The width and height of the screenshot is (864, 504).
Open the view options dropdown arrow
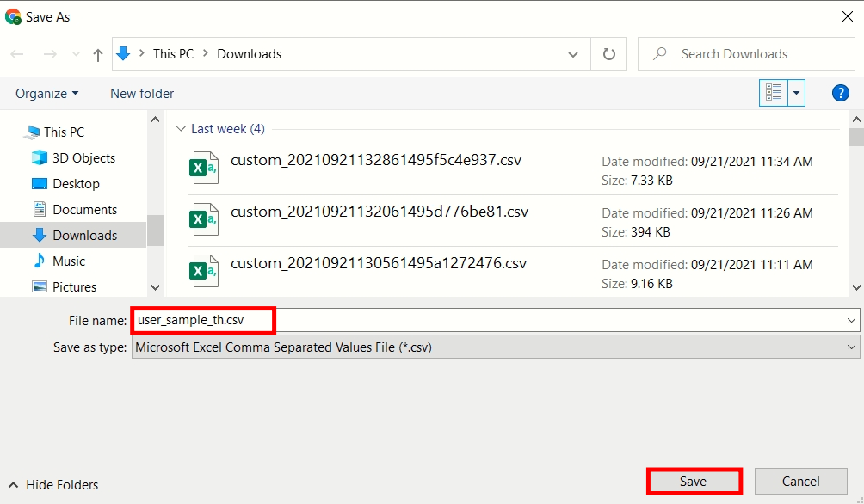coord(796,93)
